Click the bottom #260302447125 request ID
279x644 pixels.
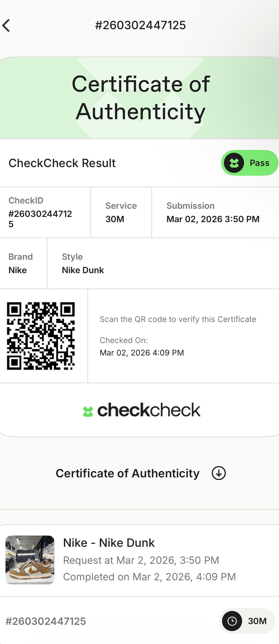(46, 621)
